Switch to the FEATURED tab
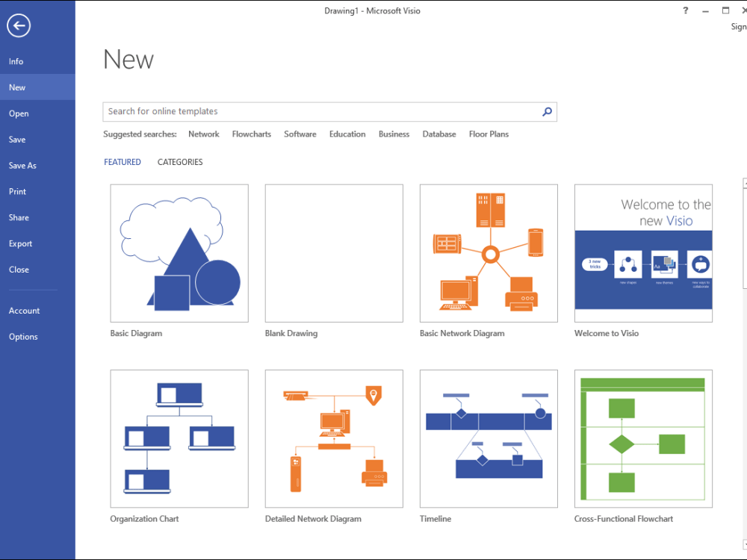Screen dimensions: 747x560 click(x=123, y=162)
